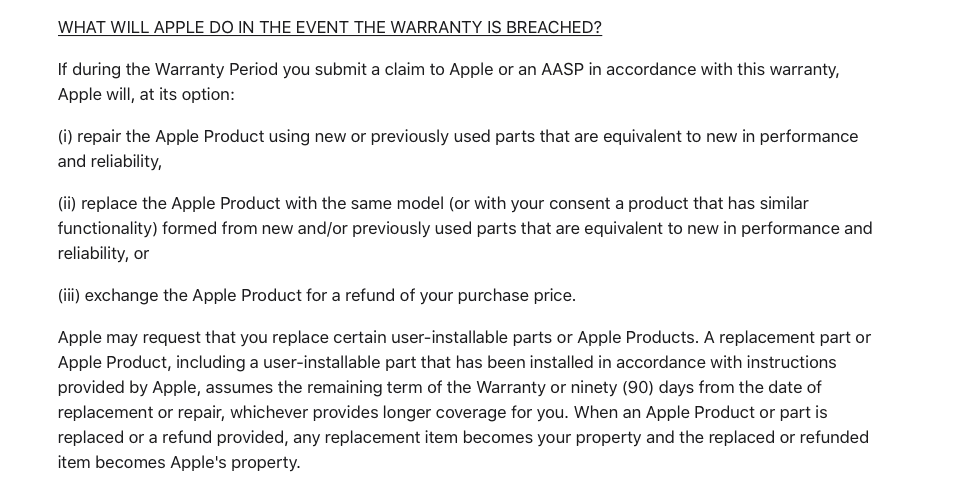Click the words 'whichever provides longer coverage'

pyautogui.click(x=399, y=412)
